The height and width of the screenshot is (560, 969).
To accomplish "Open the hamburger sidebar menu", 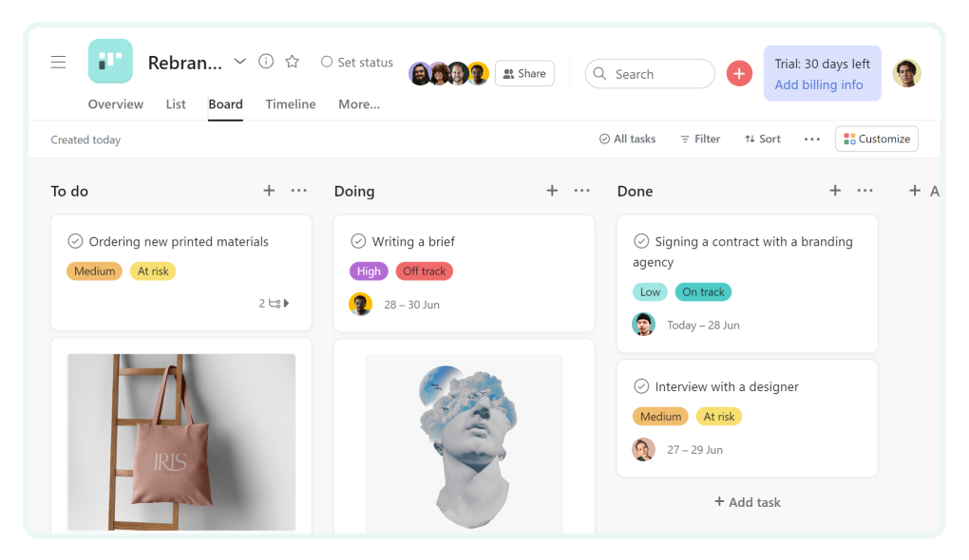I will (58, 62).
